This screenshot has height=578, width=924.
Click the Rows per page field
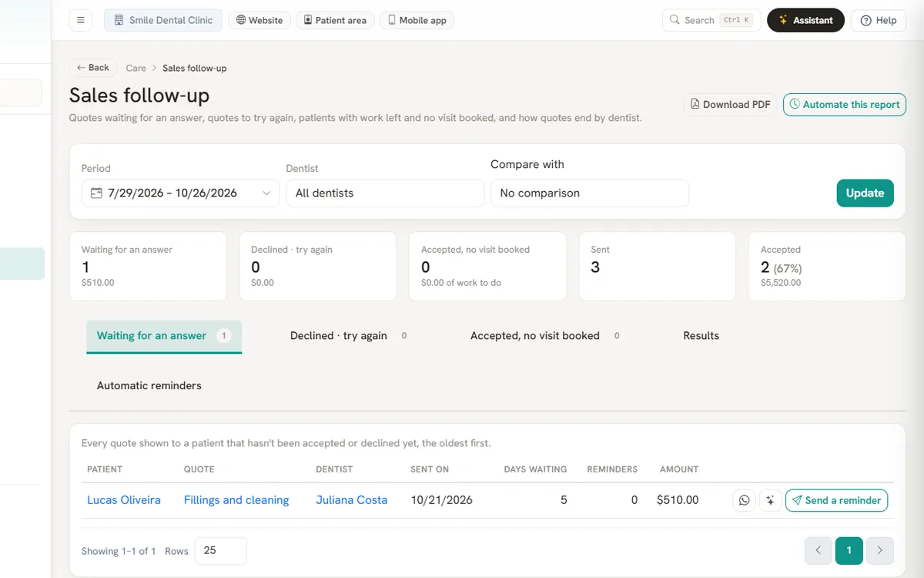pos(221,551)
